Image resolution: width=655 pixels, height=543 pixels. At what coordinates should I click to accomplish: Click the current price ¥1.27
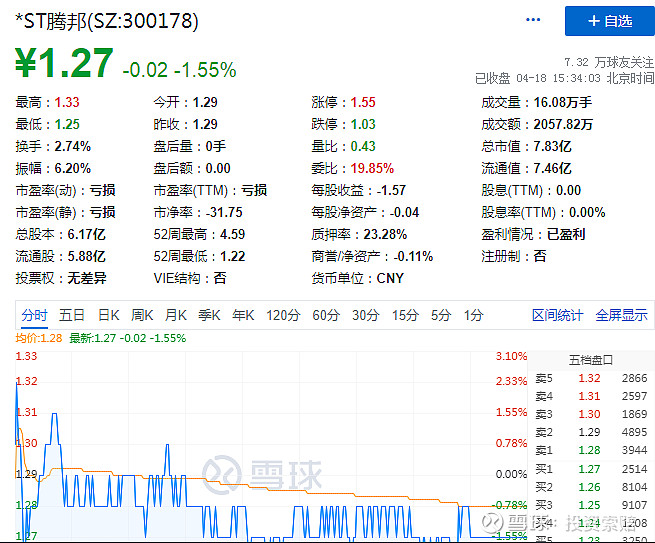[x=64, y=63]
